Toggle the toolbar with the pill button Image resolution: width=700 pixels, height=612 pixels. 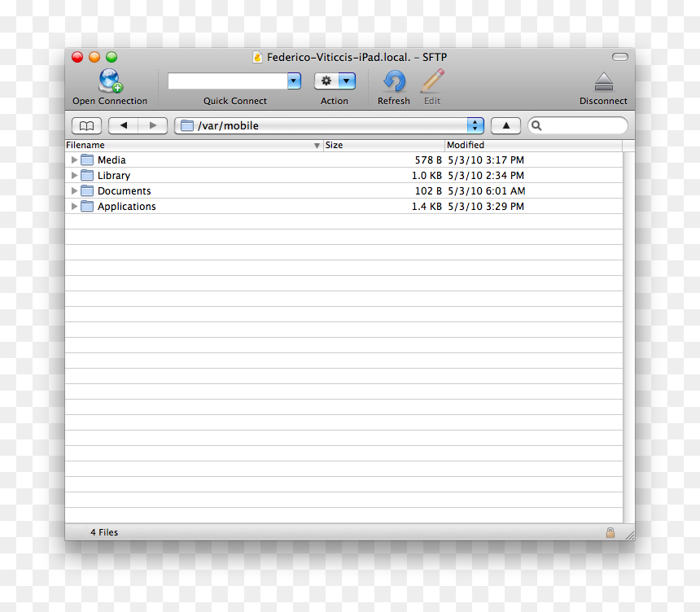tap(620, 57)
